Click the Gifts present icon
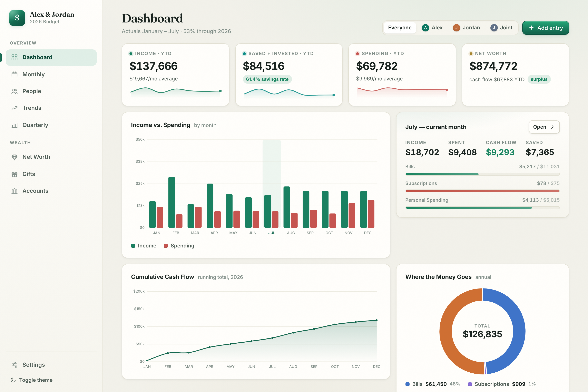This screenshot has height=392, width=588. point(14,174)
